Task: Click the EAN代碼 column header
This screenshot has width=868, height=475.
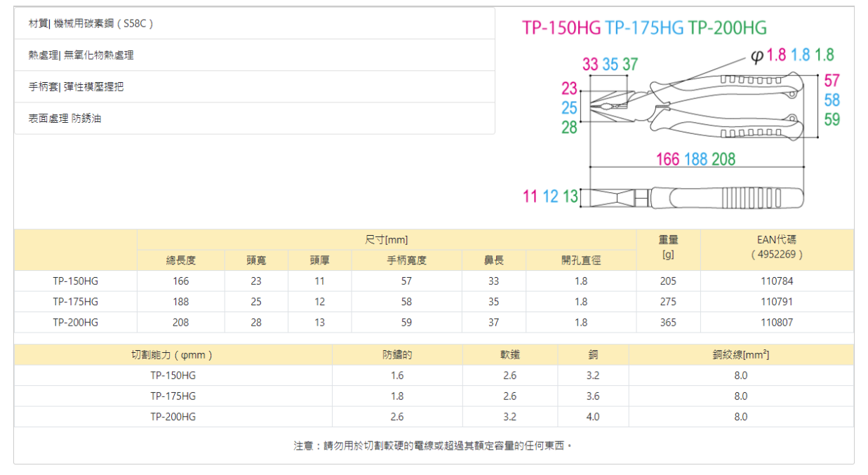Action: point(776,247)
